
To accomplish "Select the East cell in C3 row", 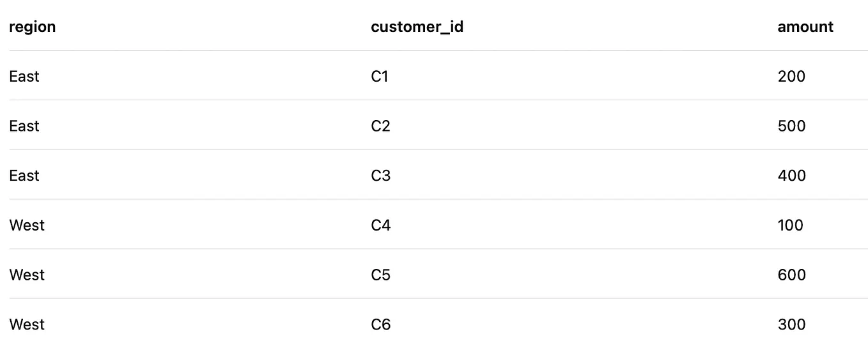I will click(x=24, y=176).
